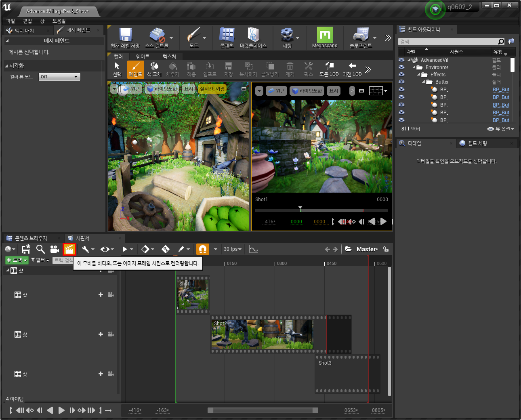Click the Sequencer save icon
Image resolution: width=521 pixels, height=420 pixels.
pyautogui.click(x=26, y=249)
